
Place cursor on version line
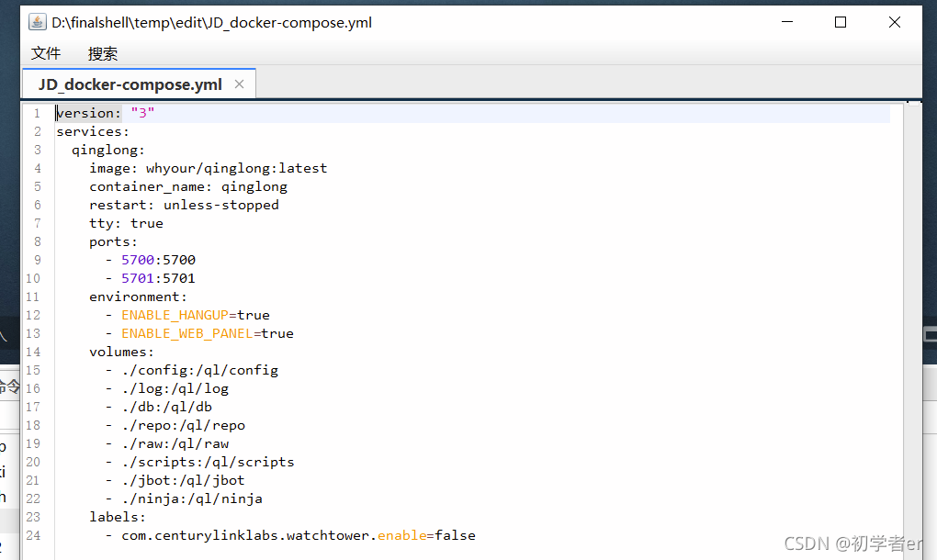pyautogui.click(x=105, y=114)
